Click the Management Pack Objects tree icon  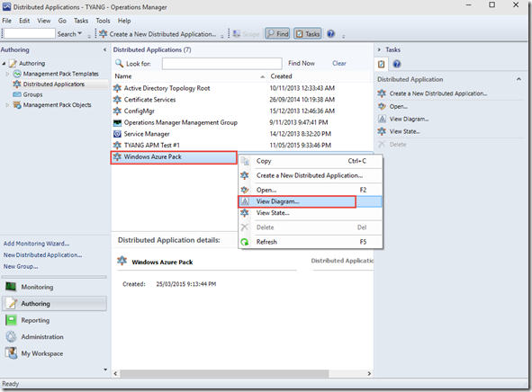[16, 105]
